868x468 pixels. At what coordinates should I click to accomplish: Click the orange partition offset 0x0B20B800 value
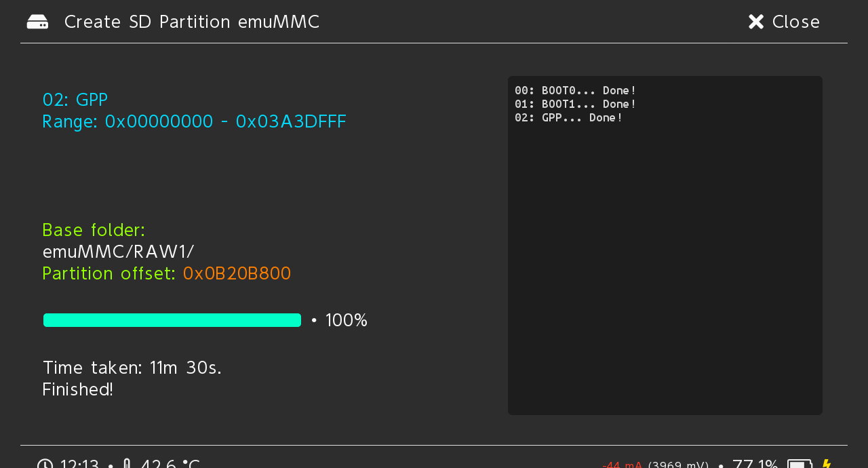click(x=237, y=273)
